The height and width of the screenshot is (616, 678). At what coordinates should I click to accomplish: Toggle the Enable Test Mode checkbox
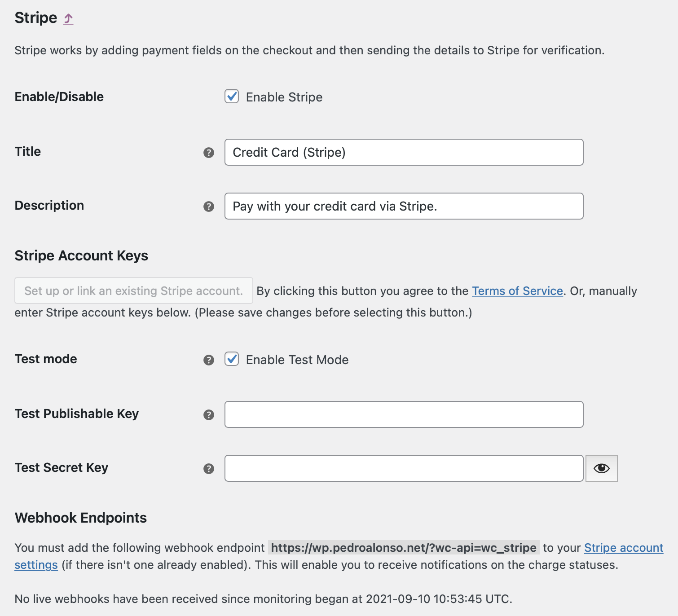[x=231, y=359]
